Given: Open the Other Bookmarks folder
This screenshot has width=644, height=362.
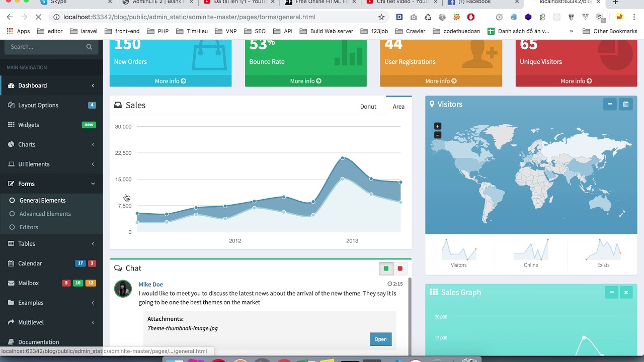Looking at the screenshot, I should (x=610, y=31).
